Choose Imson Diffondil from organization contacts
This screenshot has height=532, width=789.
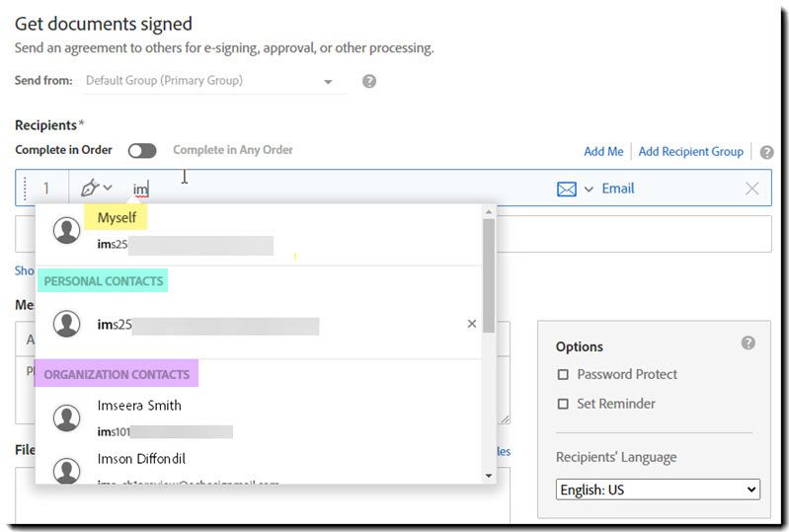[x=141, y=459]
